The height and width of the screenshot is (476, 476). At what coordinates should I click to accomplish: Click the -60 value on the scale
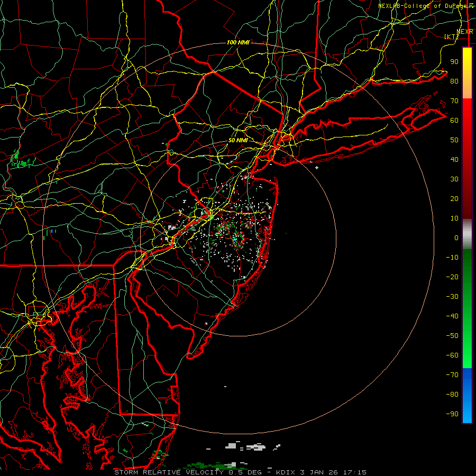452,355
